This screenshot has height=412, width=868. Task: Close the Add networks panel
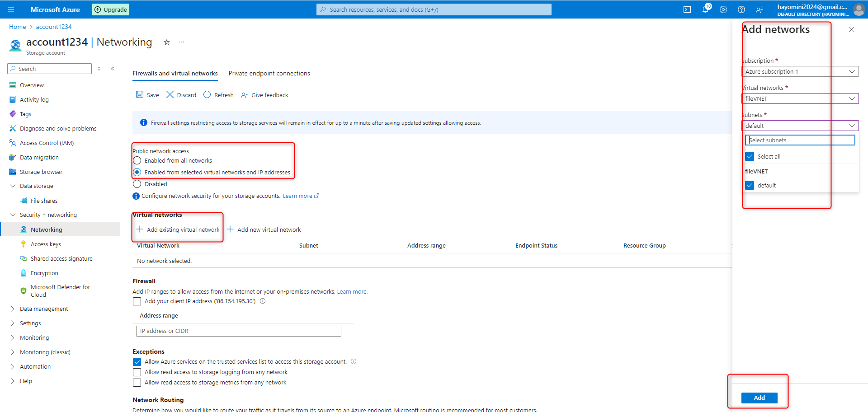pos(852,29)
